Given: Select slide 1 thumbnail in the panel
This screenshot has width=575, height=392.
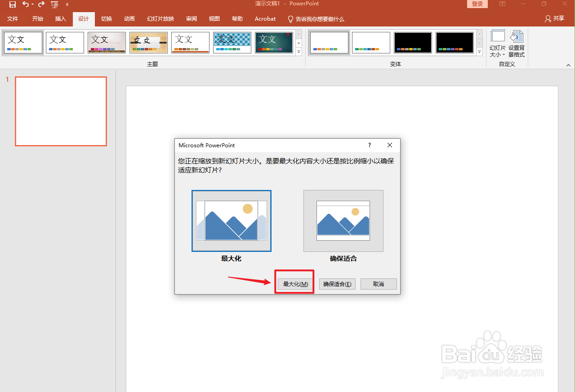Looking at the screenshot, I should coord(61,111).
